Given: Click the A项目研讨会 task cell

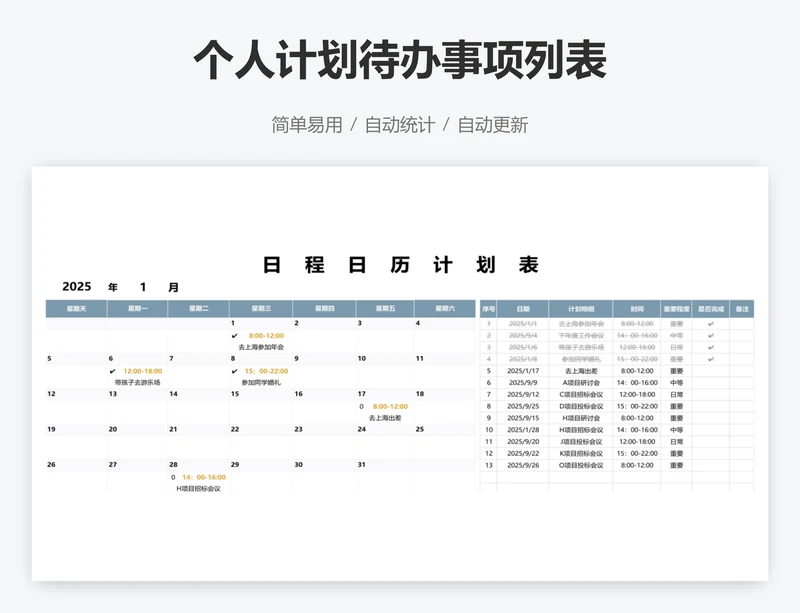Looking at the screenshot, I should pos(580,383).
